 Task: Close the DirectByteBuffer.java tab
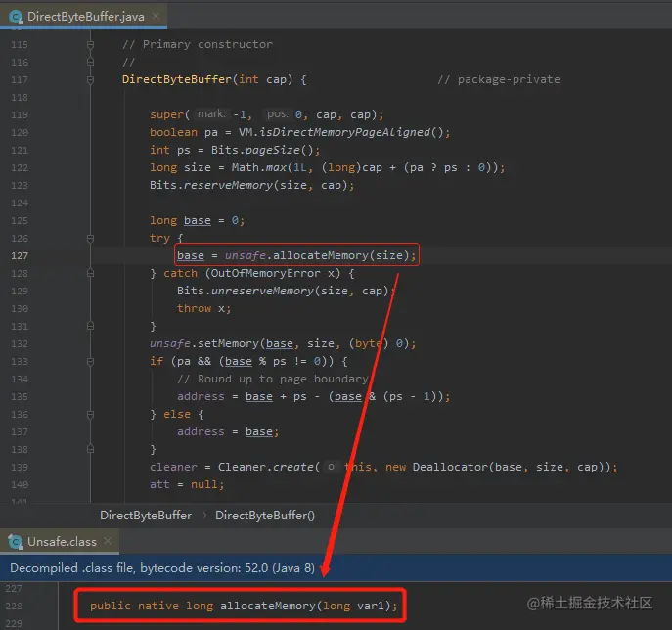156,16
